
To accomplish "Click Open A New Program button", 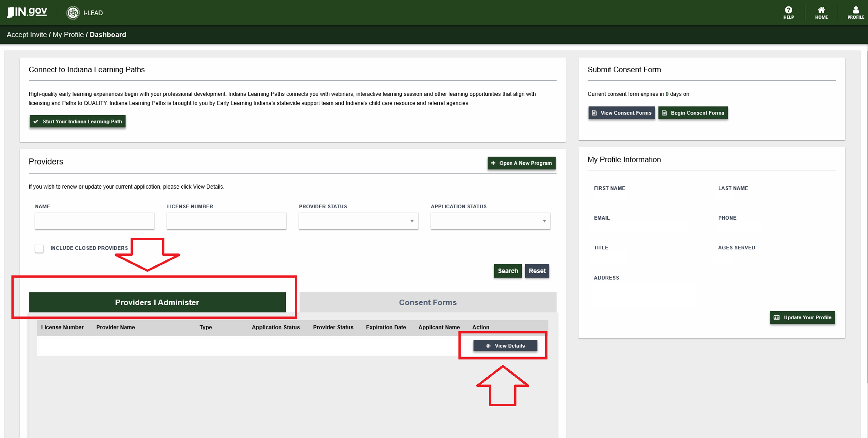I will [521, 163].
